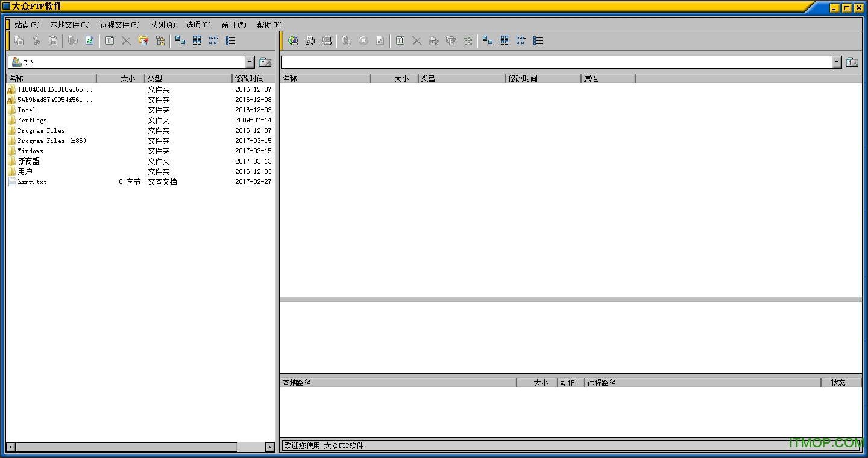Create a new folder in local pane
This screenshot has height=458, width=868.
coord(143,40)
